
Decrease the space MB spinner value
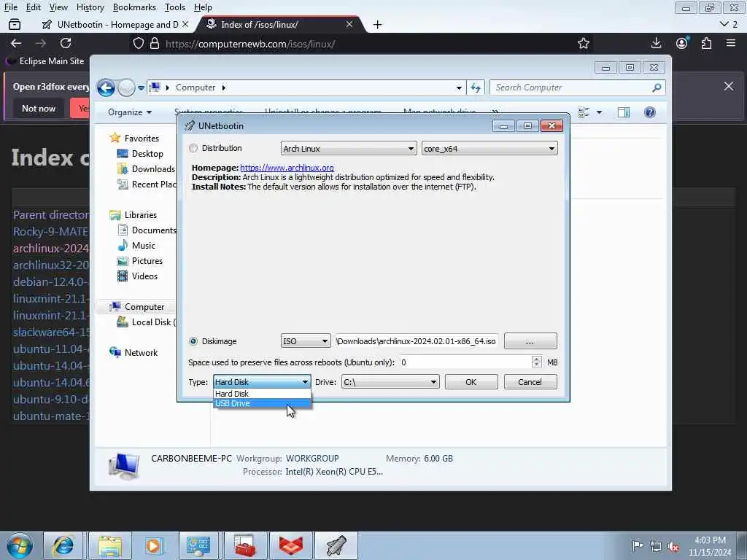point(536,366)
